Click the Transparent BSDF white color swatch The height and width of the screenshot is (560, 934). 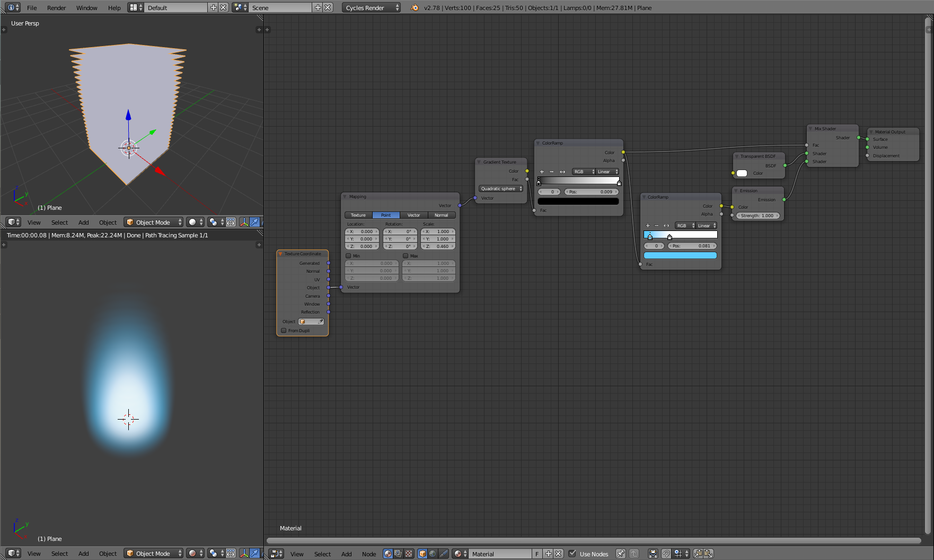(x=742, y=173)
